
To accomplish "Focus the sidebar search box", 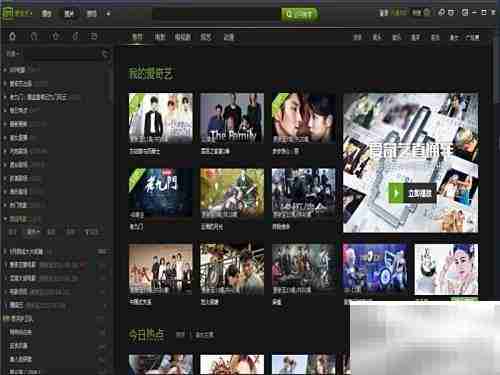I will [53, 54].
